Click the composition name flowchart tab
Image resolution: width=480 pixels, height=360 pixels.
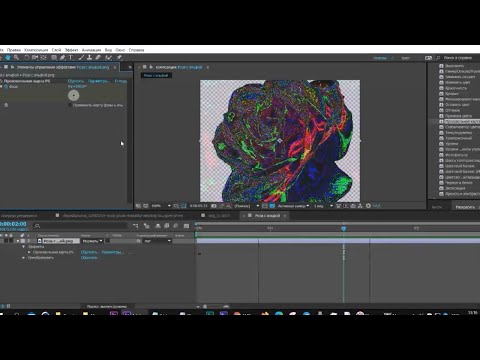click(x=156, y=75)
